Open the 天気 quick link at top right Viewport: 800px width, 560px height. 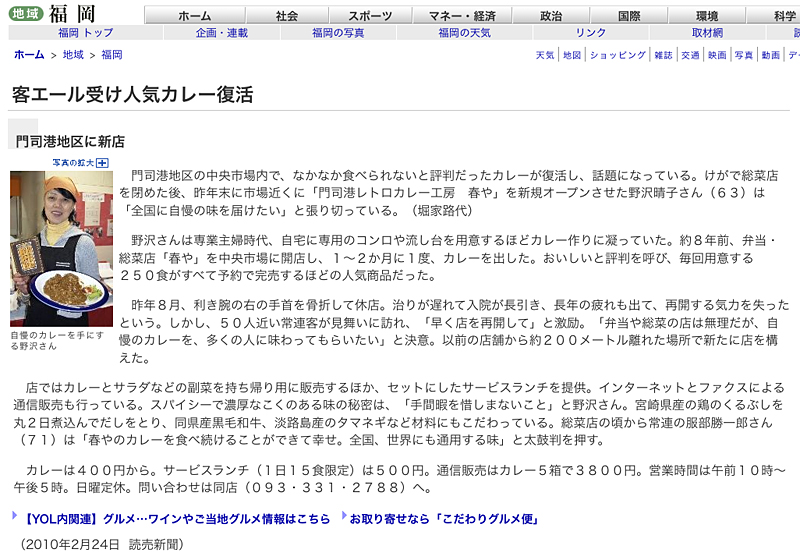(545, 56)
